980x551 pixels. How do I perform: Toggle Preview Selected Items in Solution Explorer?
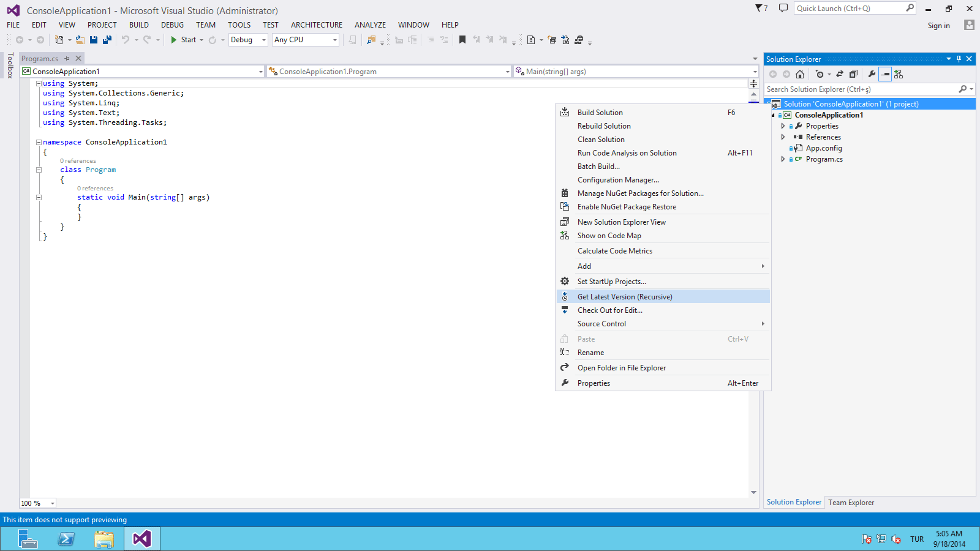(x=885, y=74)
